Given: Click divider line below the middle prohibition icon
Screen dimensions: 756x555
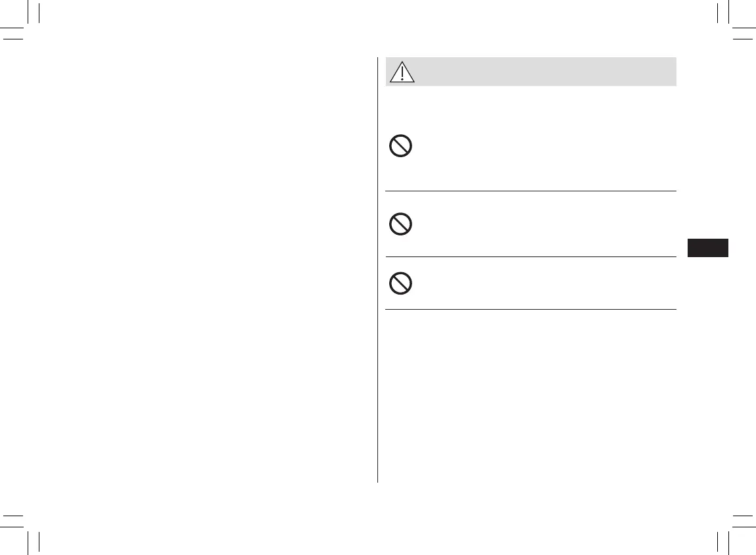Looking at the screenshot, I should coord(530,257).
